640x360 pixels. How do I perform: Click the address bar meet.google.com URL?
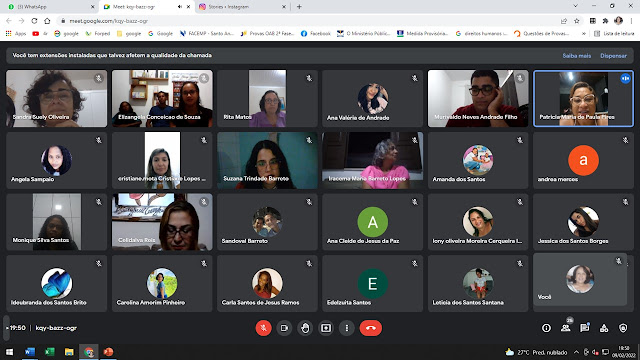click(109, 21)
